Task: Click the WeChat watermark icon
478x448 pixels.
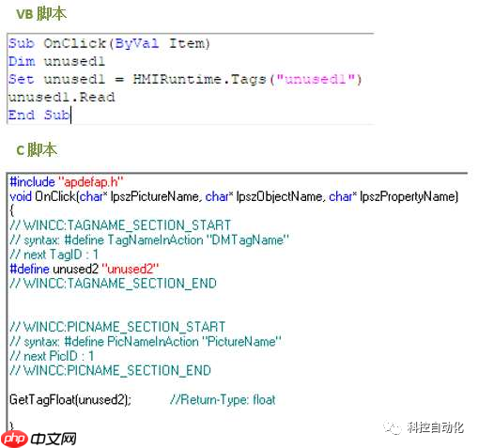Action: (393, 427)
